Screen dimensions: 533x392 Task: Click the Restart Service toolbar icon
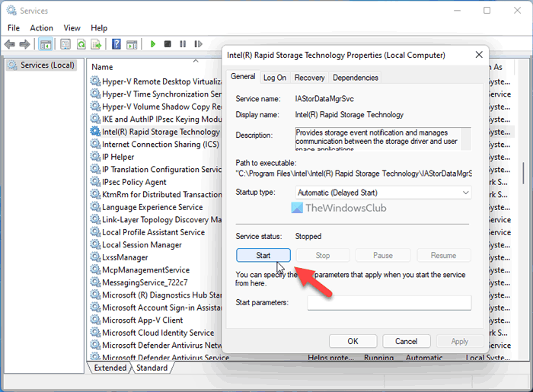[198, 44]
